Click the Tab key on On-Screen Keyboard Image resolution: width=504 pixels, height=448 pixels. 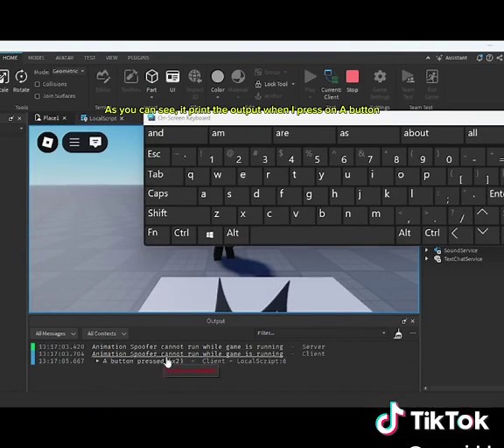(164, 176)
